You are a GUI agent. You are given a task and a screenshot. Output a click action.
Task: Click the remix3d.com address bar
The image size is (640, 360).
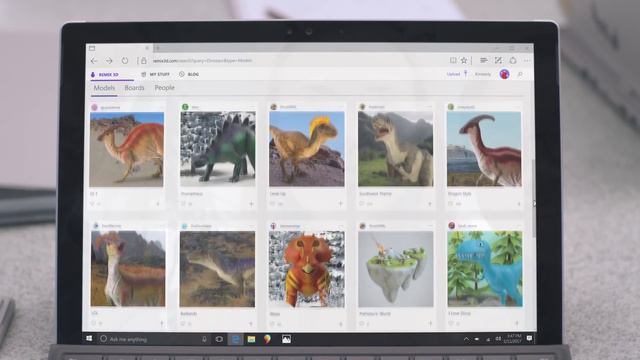[x=202, y=61]
